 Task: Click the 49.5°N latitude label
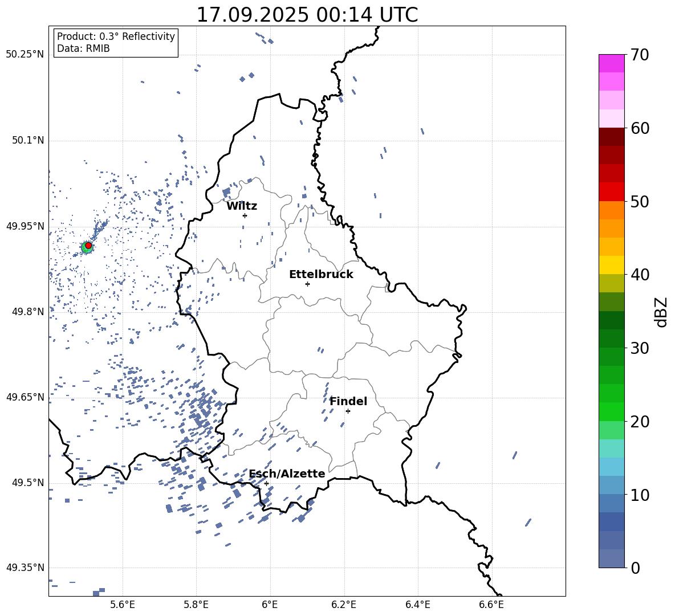(x=28, y=483)
